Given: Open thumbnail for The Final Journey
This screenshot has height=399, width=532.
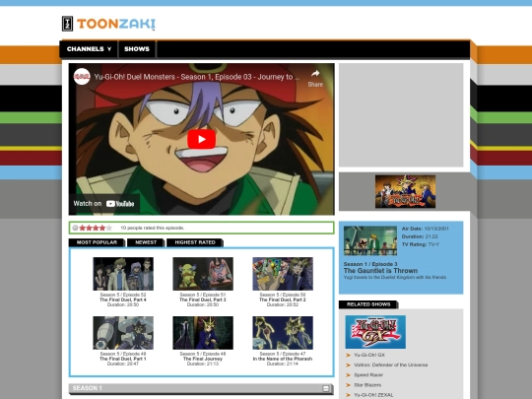Looking at the screenshot, I should (203, 333).
